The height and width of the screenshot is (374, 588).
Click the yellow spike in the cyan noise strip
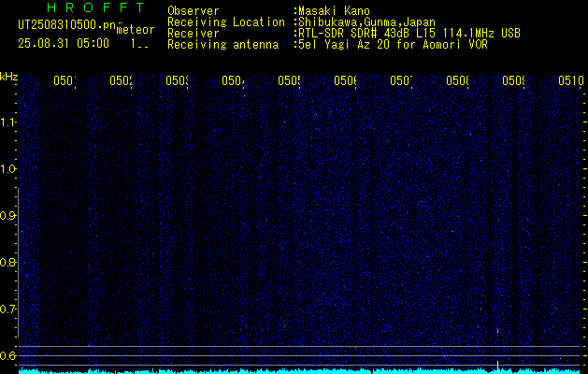[497, 367]
